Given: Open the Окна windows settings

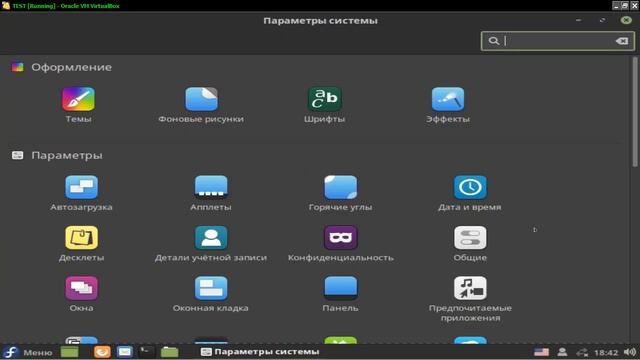Looking at the screenshot, I should [x=81, y=288].
